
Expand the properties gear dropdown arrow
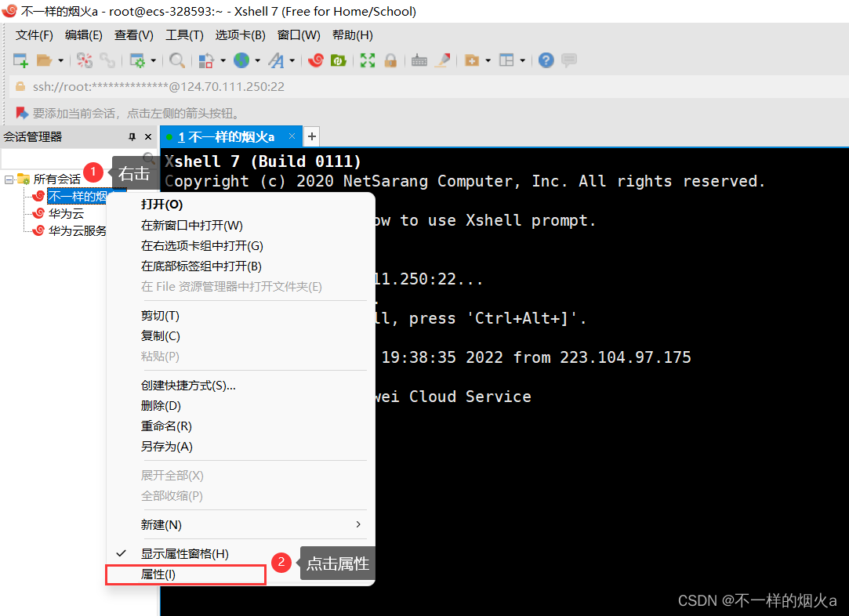click(x=153, y=60)
